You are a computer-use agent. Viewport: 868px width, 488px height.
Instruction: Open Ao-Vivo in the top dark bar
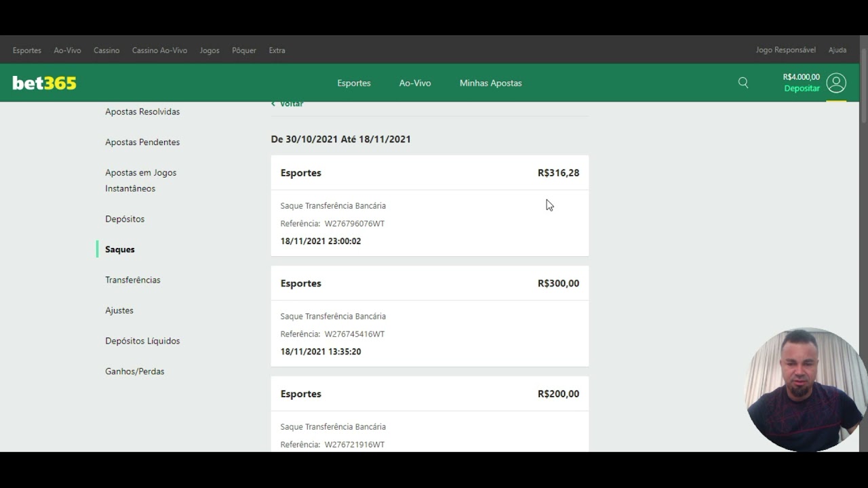pos(67,50)
